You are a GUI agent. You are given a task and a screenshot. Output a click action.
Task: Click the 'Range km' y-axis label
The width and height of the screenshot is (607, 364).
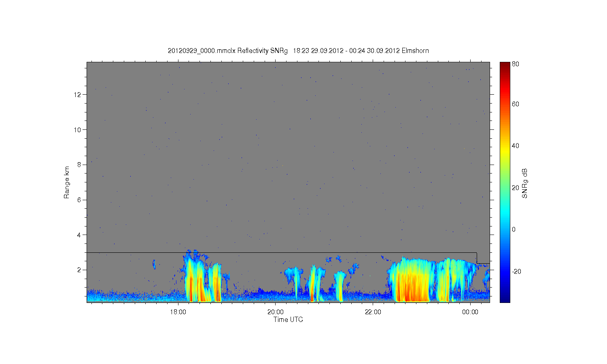[67, 182]
